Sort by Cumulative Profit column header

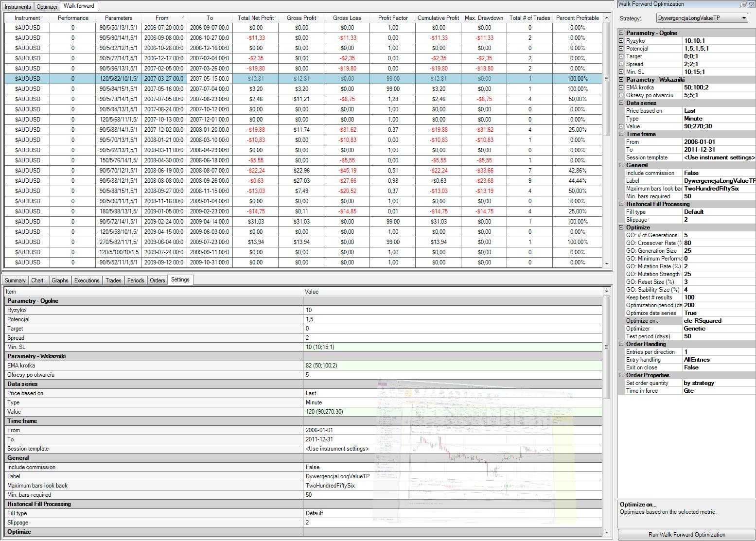[x=439, y=18]
